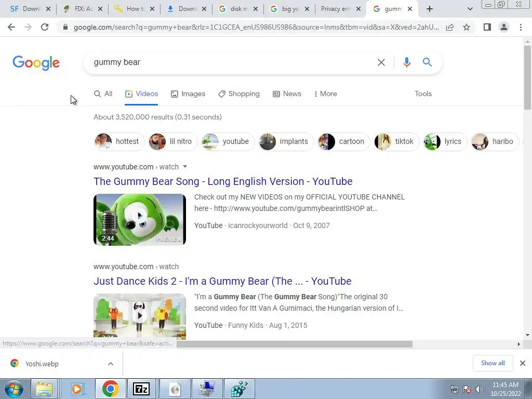Image resolution: width=532 pixels, height=399 pixels.
Task: Open Windows Explorer from the taskbar
Action: coord(45,389)
